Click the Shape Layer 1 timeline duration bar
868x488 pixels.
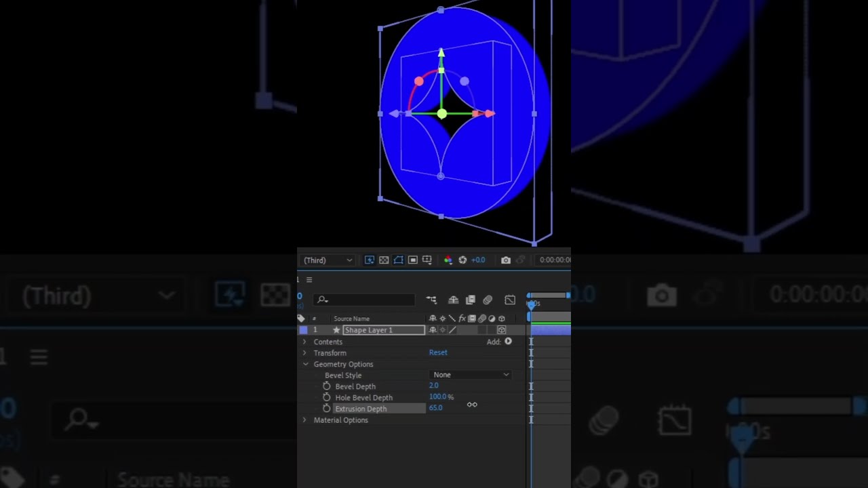(551, 330)
